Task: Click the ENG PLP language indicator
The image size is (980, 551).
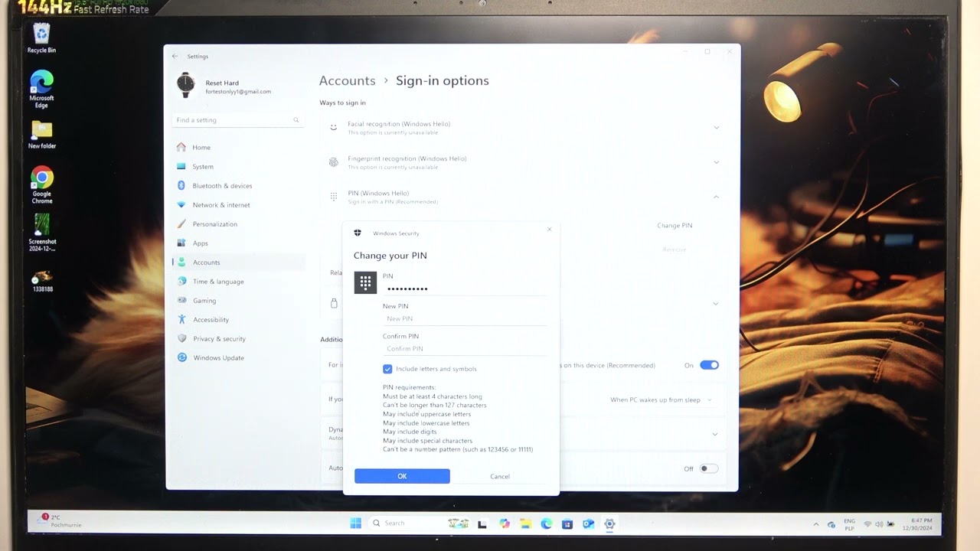Action: point(849,524)
